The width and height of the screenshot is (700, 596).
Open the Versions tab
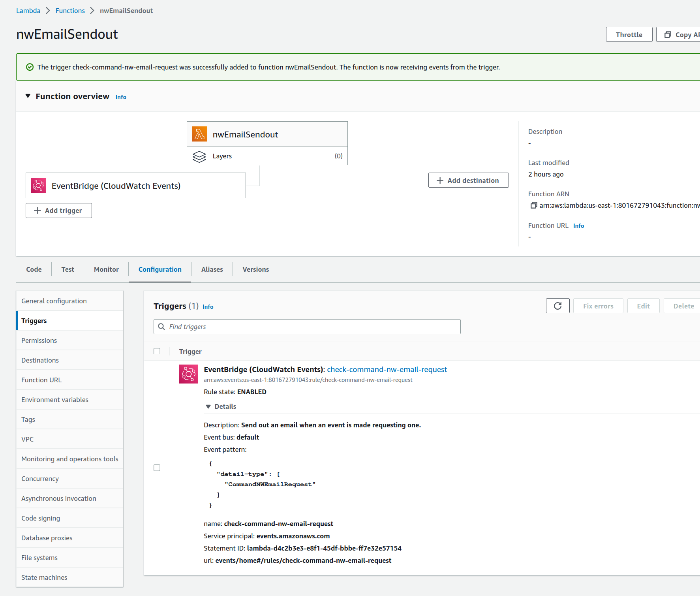(x=256, y=269)
